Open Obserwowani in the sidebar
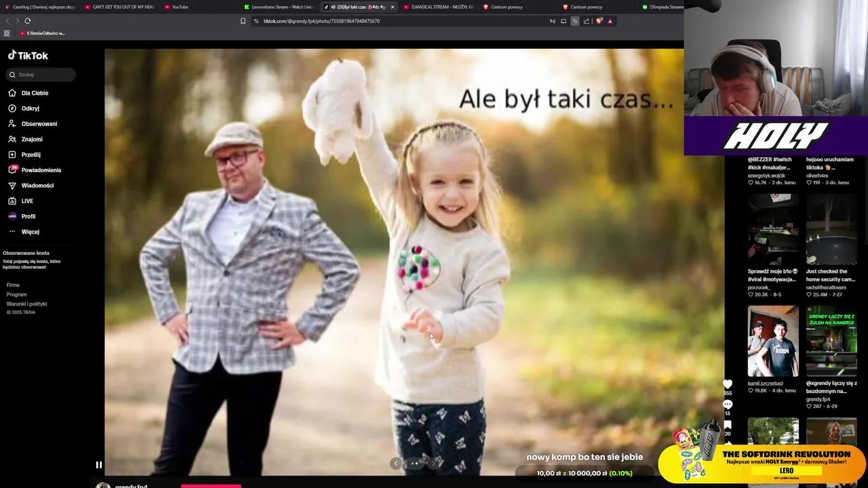Image resolution: width=868 pixels, height=488 pixels. tap(39, 124)
